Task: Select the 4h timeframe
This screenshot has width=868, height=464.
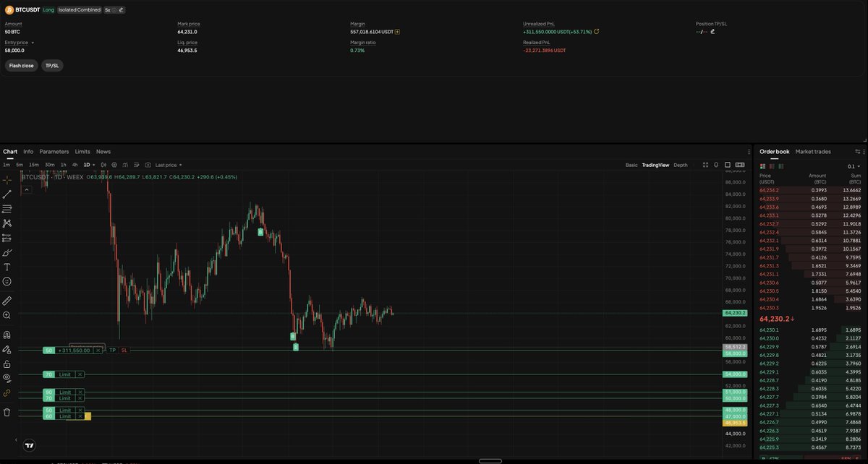Action: coord(75,165)
